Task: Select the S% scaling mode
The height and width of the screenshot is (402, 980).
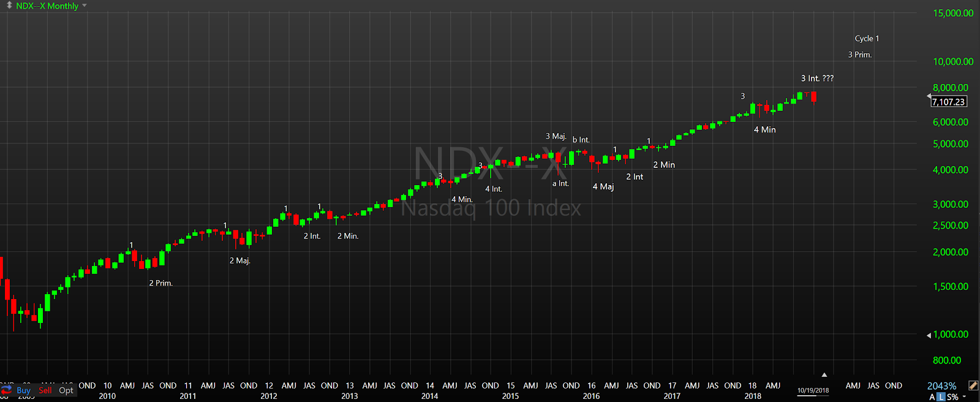Action: pyautogui.click(x=952, y=397)
